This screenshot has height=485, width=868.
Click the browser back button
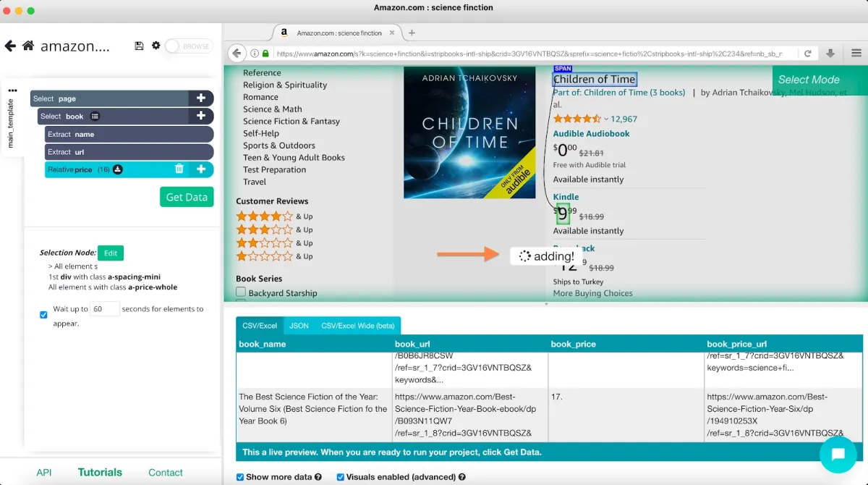237,54
